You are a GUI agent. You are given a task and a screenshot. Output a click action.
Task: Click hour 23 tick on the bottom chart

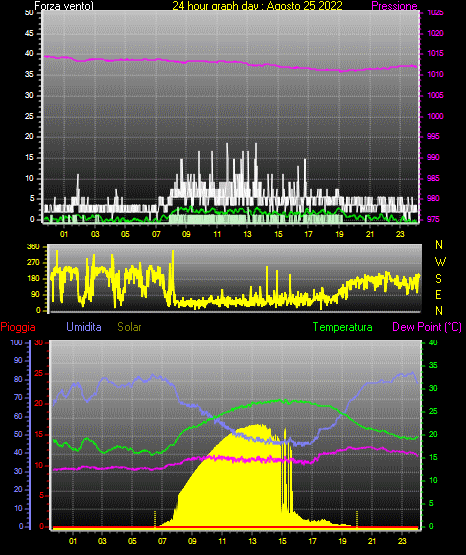pyautogui.click(x=402, y=541)
